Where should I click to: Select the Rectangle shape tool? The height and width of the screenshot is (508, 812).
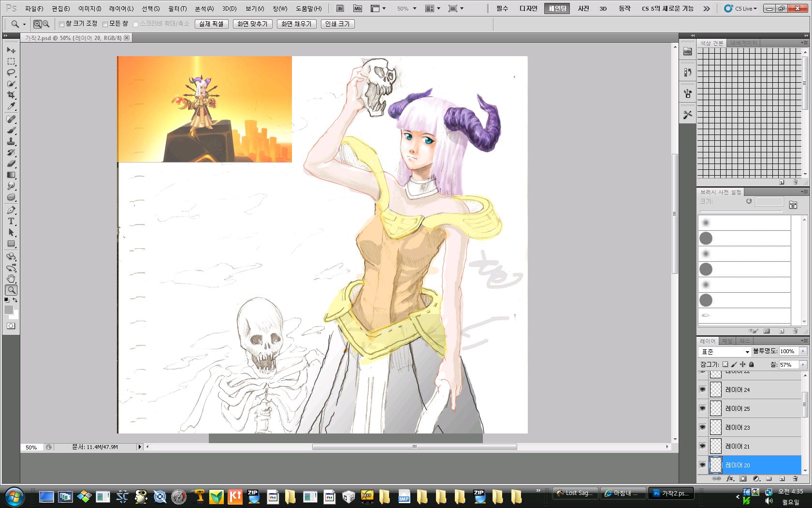11,243
